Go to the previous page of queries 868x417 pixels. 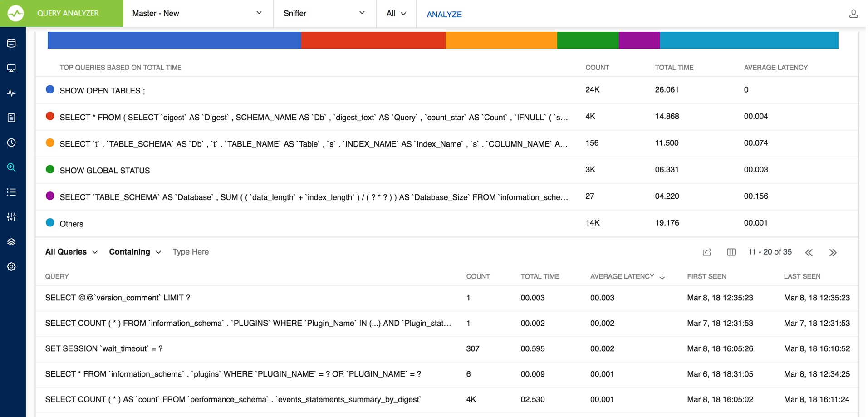[x=809, y=253]
